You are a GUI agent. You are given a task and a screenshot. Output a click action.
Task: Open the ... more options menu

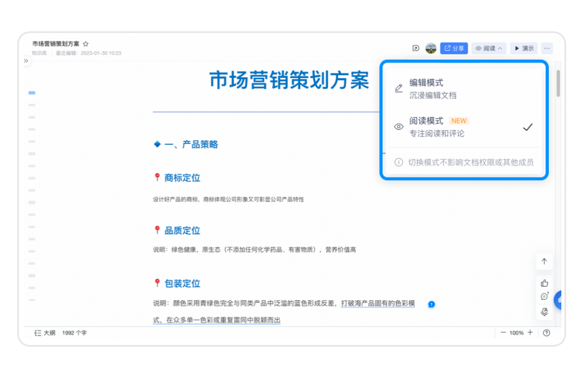pyautogui.click(x=547, y=48)
